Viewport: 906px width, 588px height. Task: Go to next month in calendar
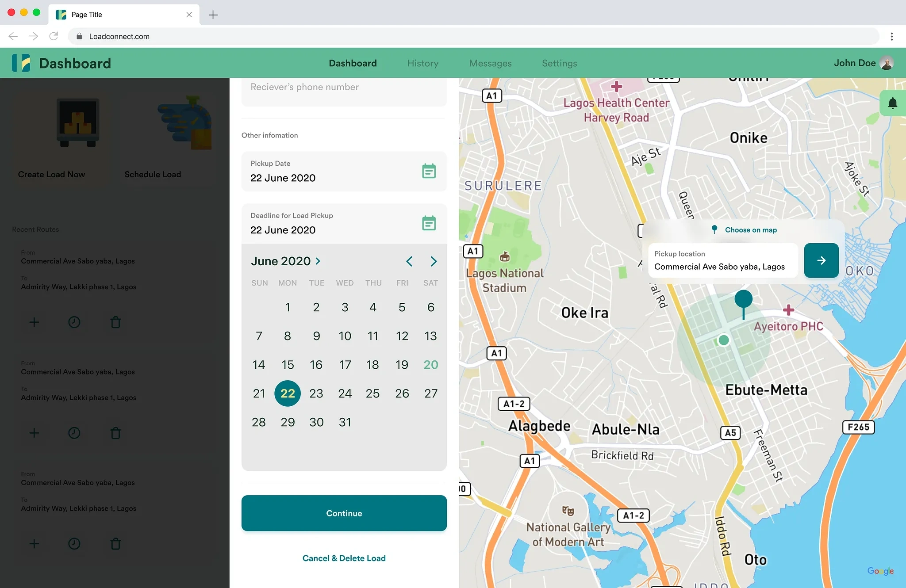click(x=434, y=261)
